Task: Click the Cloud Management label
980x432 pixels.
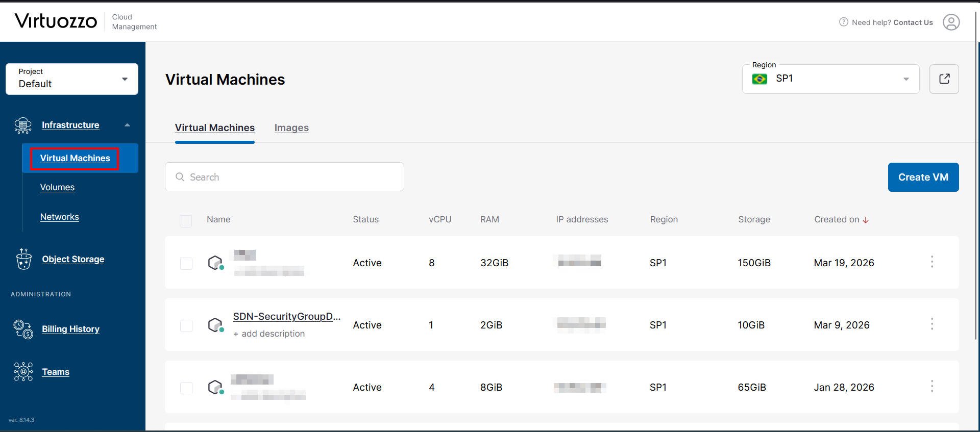Action: (134, 22)
